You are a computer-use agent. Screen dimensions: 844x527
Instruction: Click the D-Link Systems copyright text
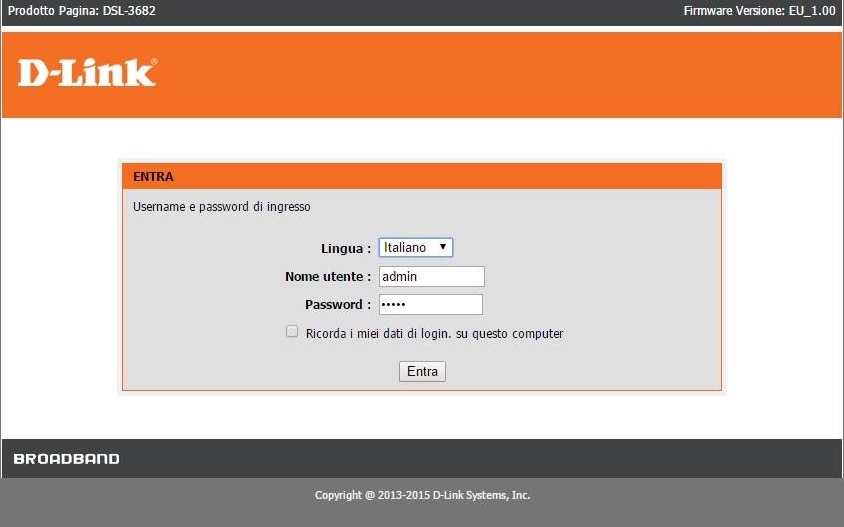click(x=422, y=495)
